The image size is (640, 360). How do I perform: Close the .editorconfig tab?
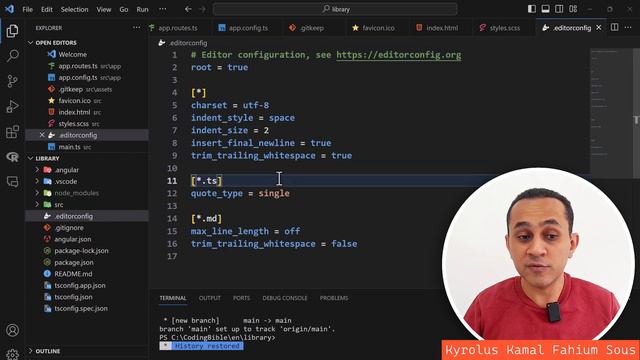[x=599, y=27]
